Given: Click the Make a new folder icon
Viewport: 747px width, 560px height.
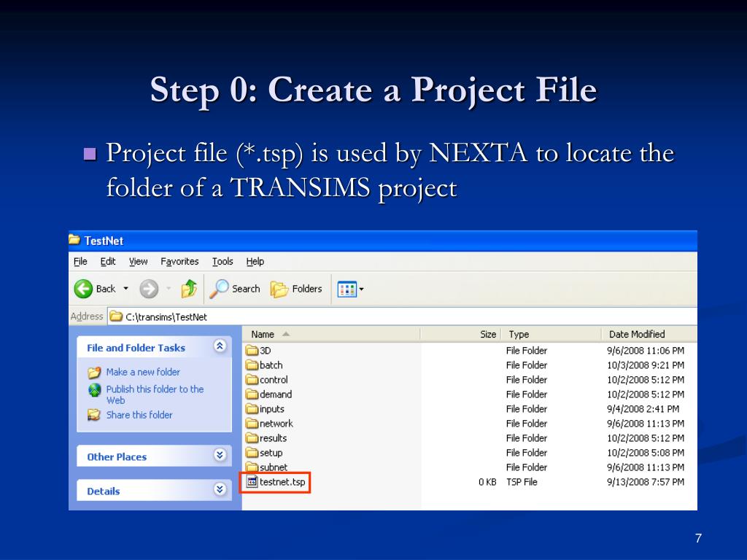Looking at the screenshot, I should coord(94,373).
